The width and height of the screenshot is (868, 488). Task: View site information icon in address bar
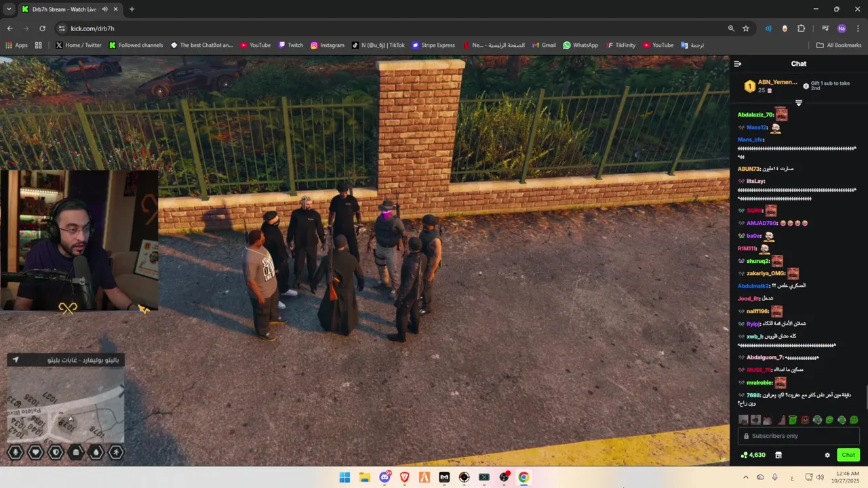62,28
